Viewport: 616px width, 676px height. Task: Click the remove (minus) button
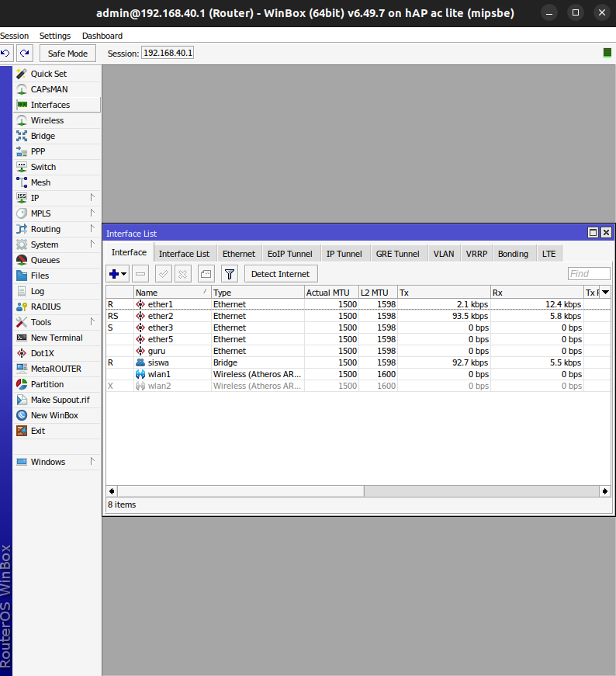[x=140, y=274]
